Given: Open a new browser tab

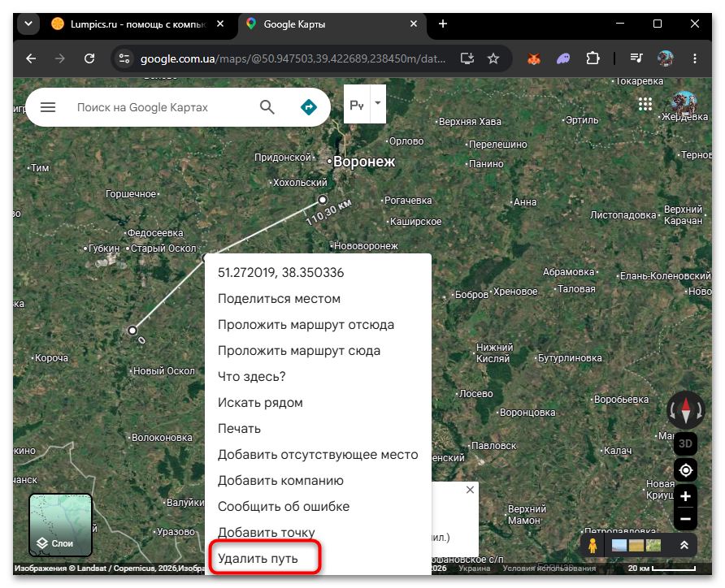Looking at the screenshot, I should (442, 24).
